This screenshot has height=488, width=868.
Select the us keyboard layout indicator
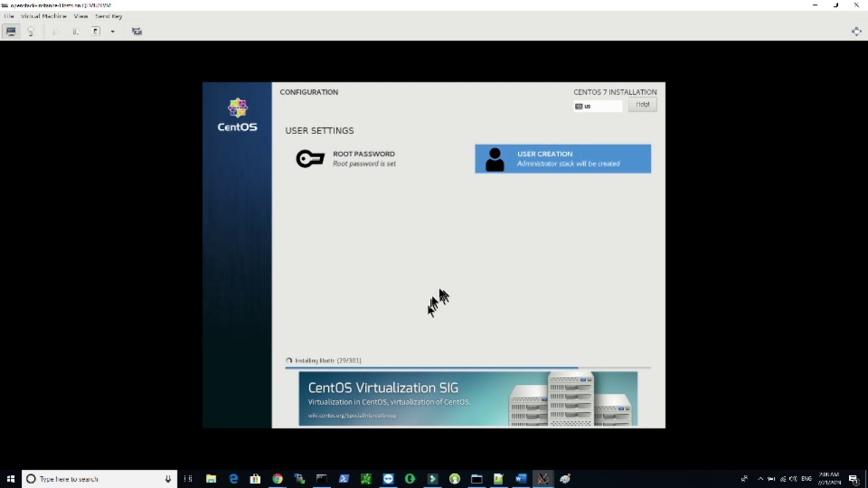click(597, 106)
